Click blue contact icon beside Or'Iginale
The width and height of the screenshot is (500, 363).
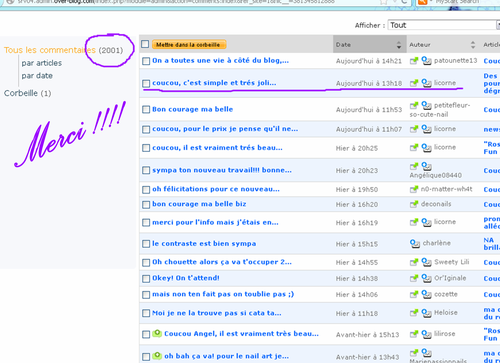(x=426, y=278)
